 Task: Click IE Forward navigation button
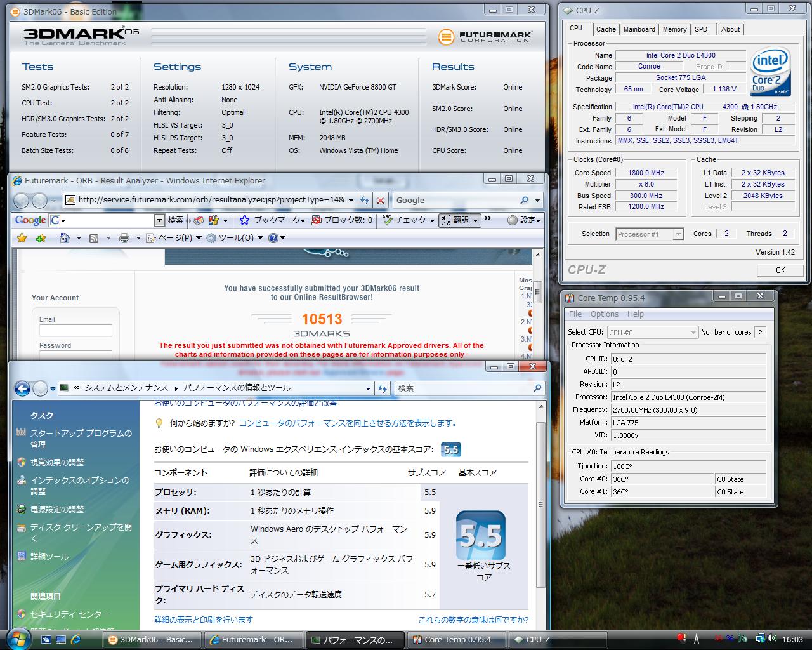(x=39, y=201)
